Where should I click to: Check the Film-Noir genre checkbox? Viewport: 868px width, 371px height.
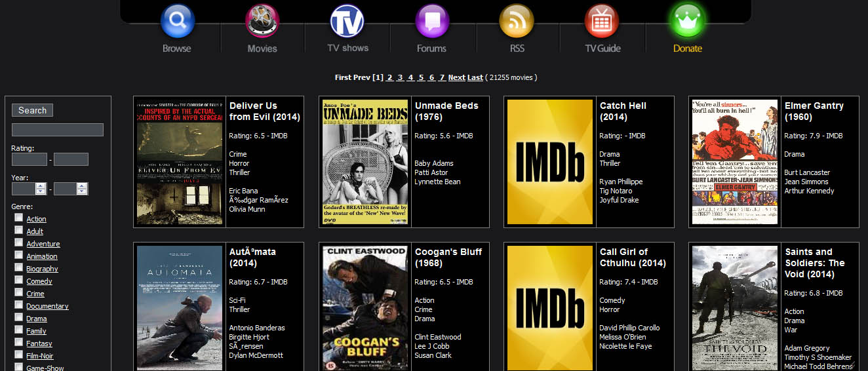coord(19,355)
